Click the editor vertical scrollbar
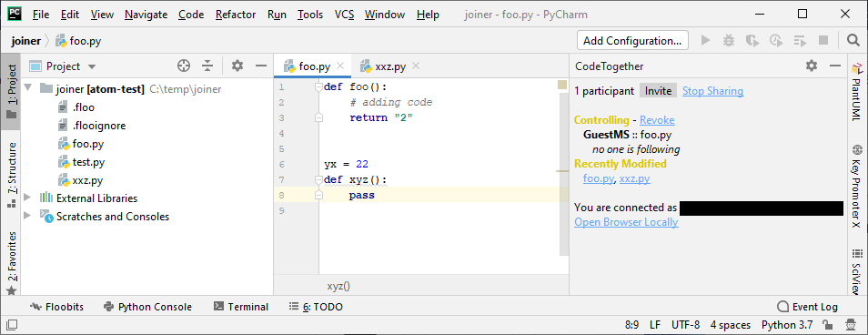Viewport: 868px width, 335px height. tap(563, 175)
